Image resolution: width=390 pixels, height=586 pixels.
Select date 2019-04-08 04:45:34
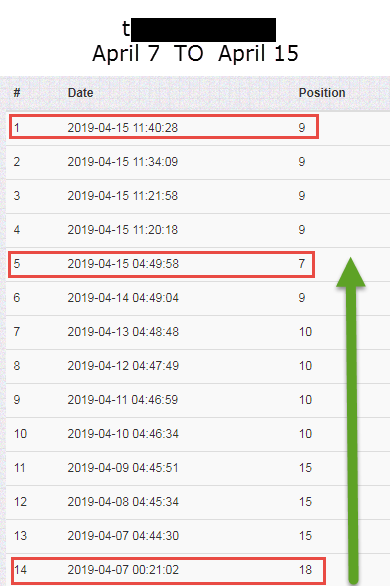tap(123, 502)
